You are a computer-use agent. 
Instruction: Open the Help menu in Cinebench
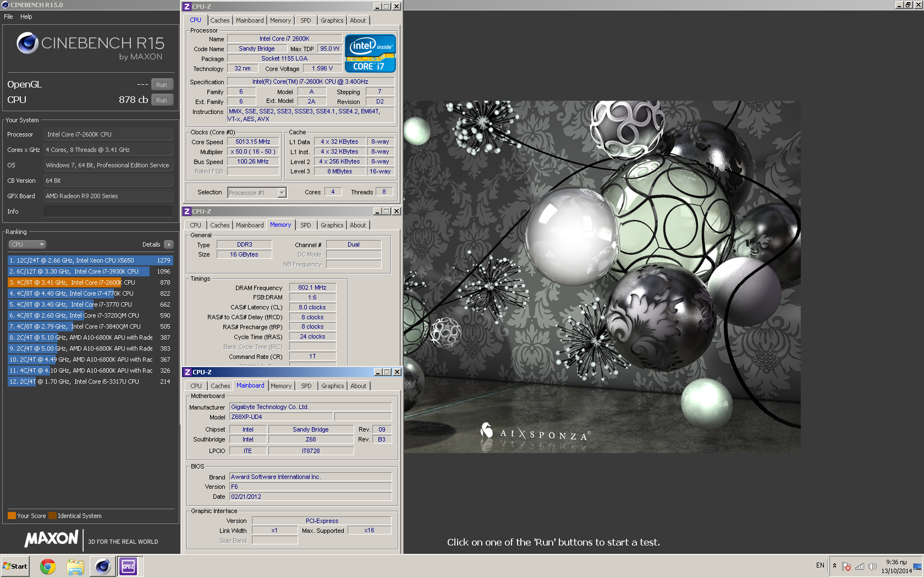pos(26,17)
